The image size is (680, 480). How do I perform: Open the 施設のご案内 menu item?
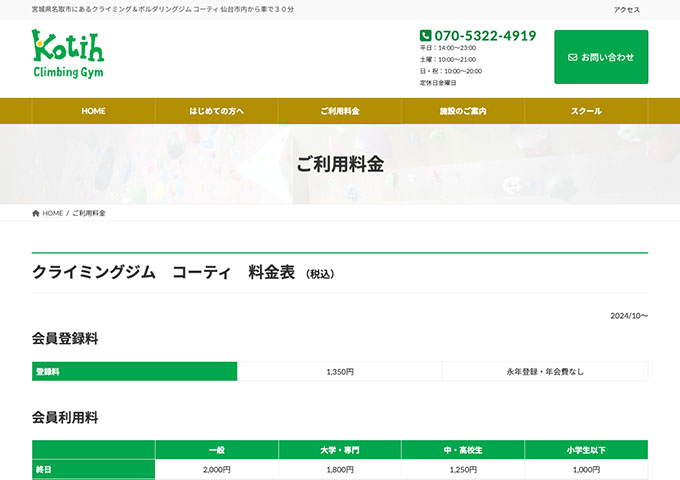[463, 111]
